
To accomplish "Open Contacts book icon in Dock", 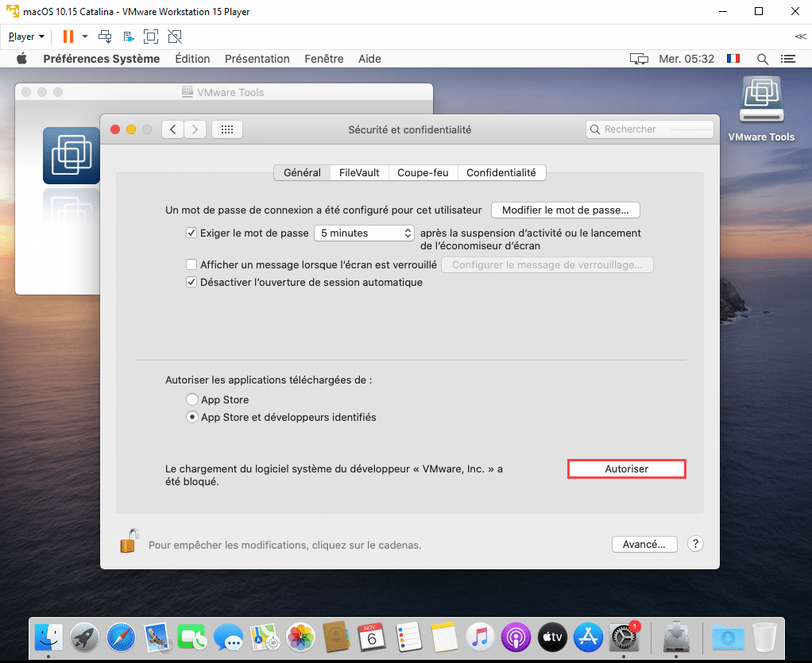I will coord(336,637).
